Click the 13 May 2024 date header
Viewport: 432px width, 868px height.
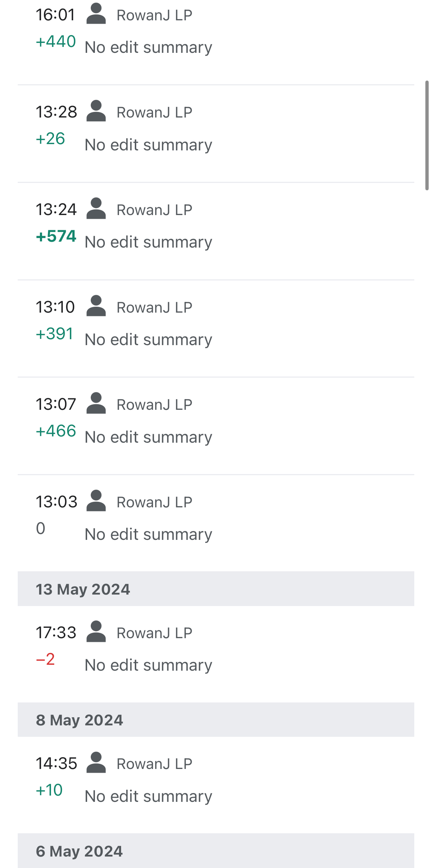point(83,589)
